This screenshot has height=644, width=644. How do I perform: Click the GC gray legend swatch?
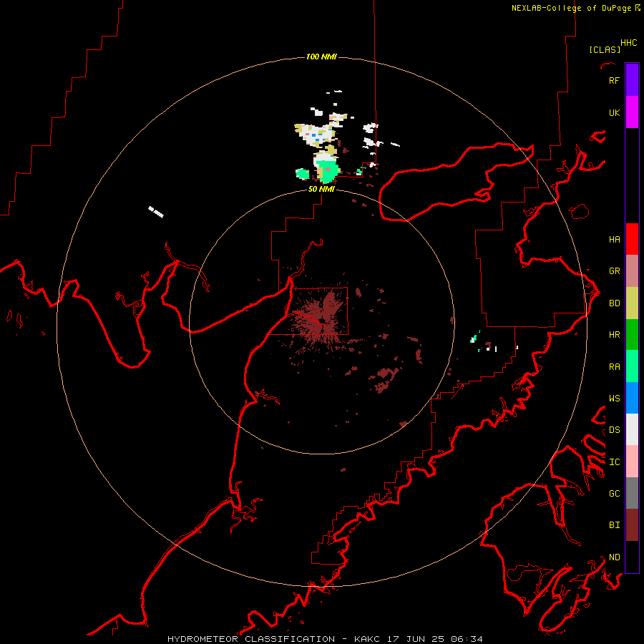click(632, 493)
